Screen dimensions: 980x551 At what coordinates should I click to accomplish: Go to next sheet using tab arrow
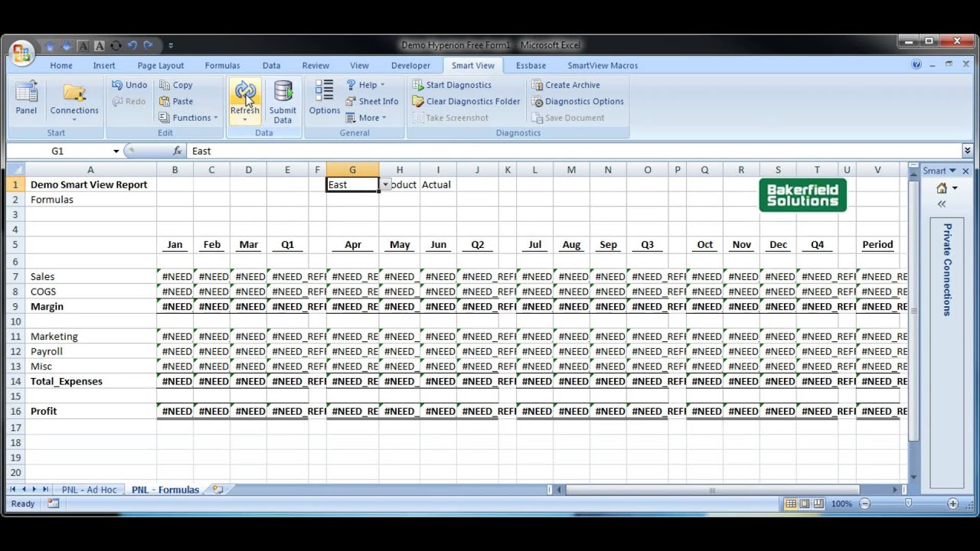click(34, 489)
